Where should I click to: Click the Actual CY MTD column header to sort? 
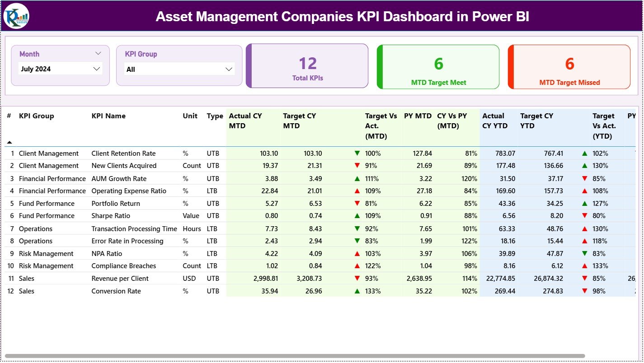pos(244,121)
